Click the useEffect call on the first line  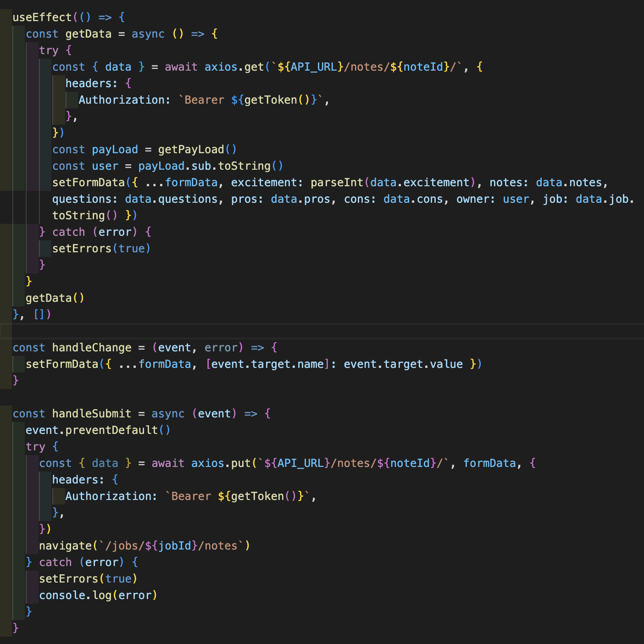pos(42,17)
